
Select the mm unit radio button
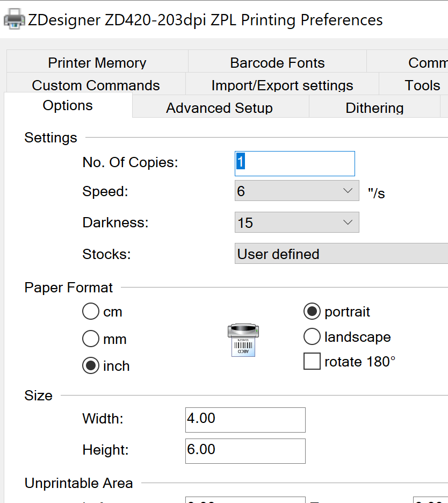[91, 339]
